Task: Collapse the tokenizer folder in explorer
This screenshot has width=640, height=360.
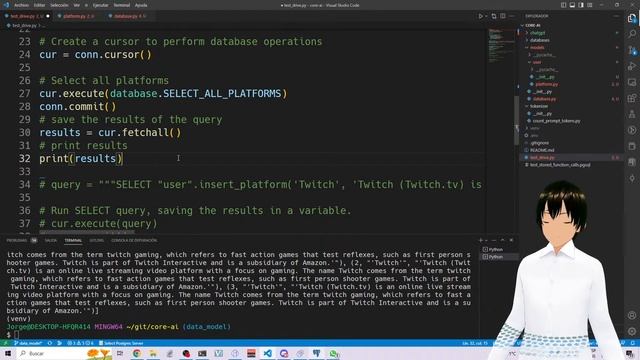Action: (x=539, y=106)
